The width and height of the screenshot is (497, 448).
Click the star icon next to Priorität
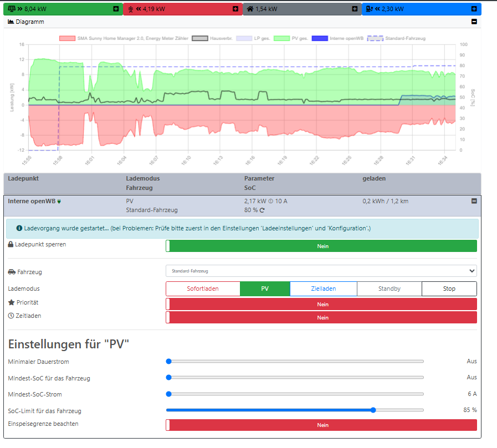point(12,302)
